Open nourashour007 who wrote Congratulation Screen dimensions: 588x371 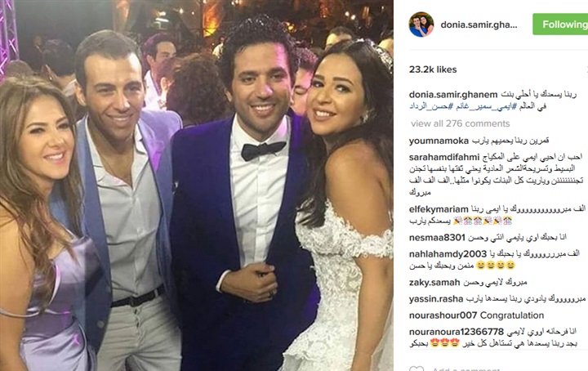pos(443,315)
